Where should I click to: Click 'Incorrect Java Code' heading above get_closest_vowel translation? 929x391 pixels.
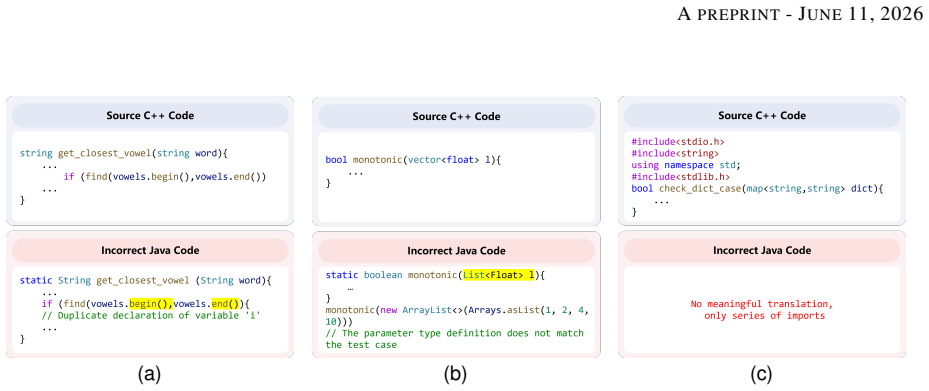pos(150,250)
